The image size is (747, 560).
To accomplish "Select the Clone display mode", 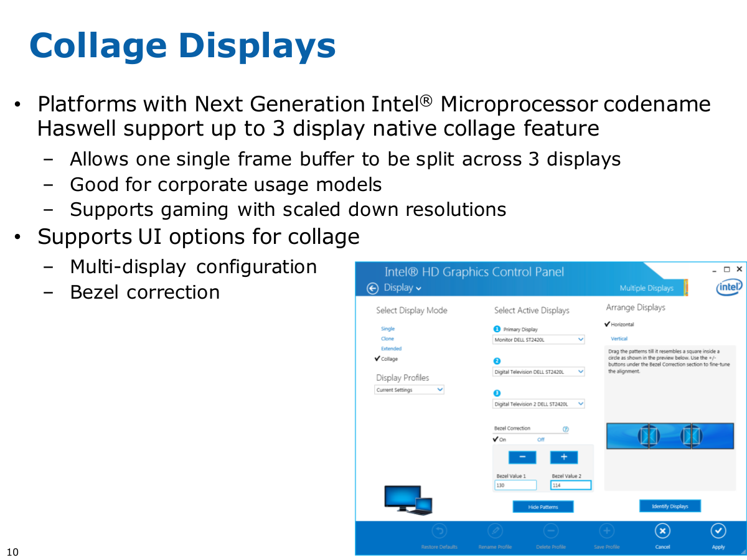I will tap(388, 338).
